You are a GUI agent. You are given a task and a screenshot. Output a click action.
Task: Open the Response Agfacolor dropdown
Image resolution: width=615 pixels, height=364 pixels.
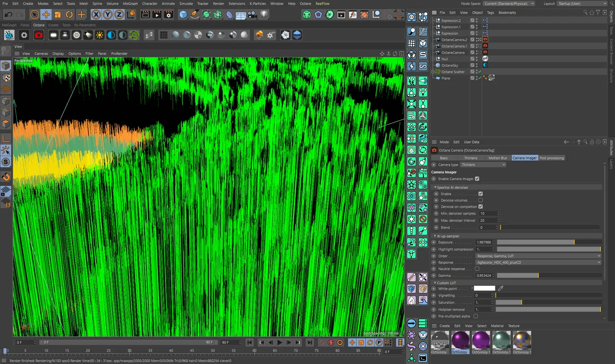tap(539, 263)
